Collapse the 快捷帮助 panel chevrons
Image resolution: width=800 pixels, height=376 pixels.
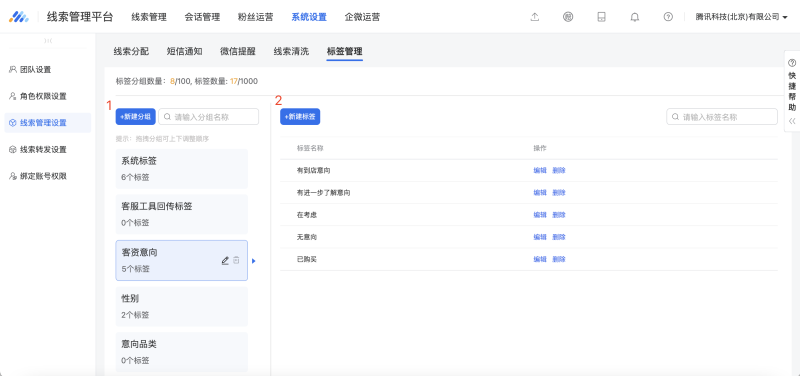click(792, 121)
